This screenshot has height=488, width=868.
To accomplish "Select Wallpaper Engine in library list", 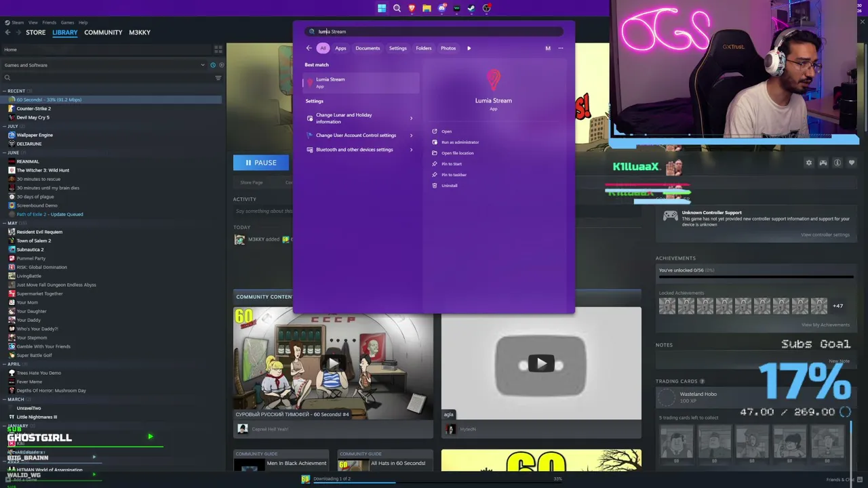I will (x=35, y=135).
